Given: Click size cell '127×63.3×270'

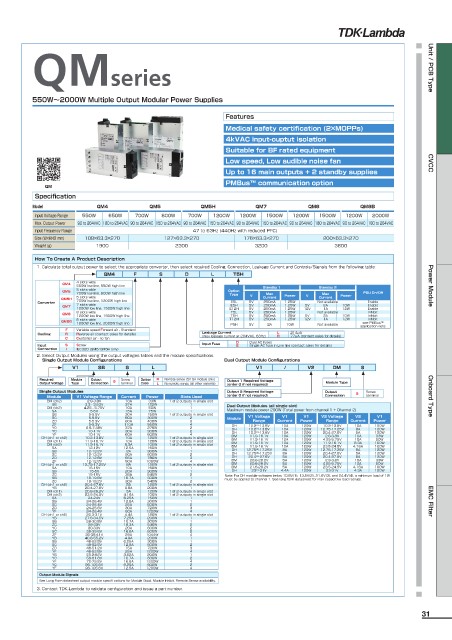Looking at the screenshot, I should point(181,238).
